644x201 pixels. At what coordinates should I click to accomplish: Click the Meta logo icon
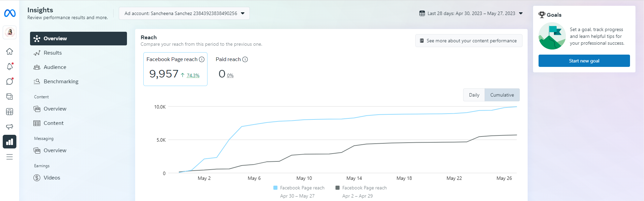click(x=10, y=13)
